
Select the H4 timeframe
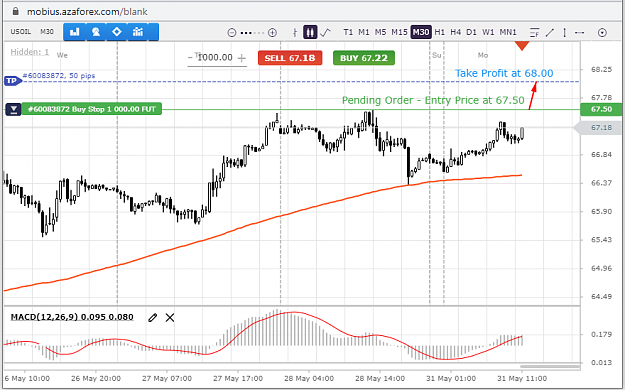coord(456,32)
